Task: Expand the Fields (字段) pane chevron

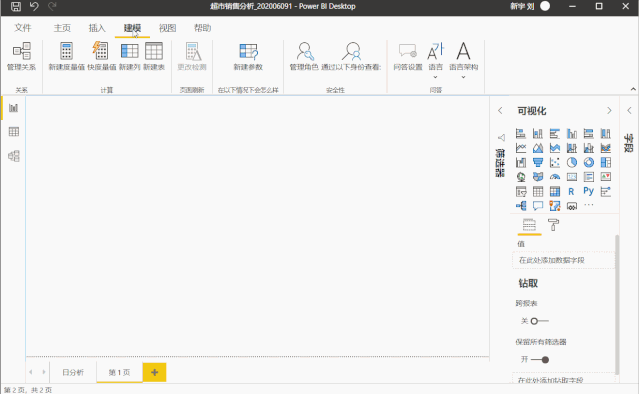Action: coord(629,110)
